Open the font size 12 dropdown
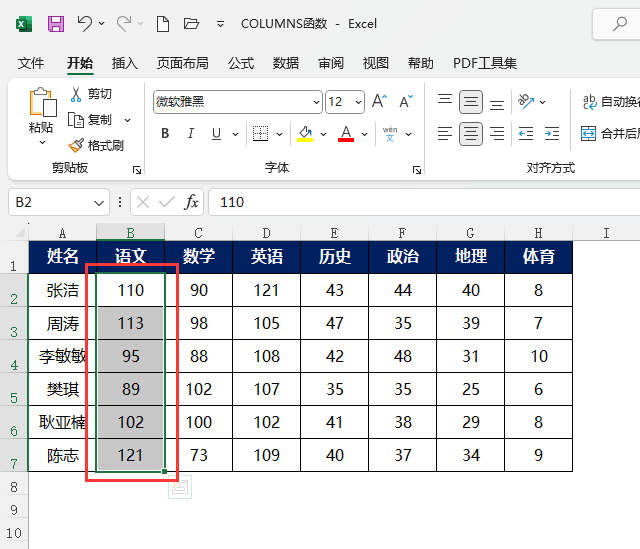 point(358,102)
